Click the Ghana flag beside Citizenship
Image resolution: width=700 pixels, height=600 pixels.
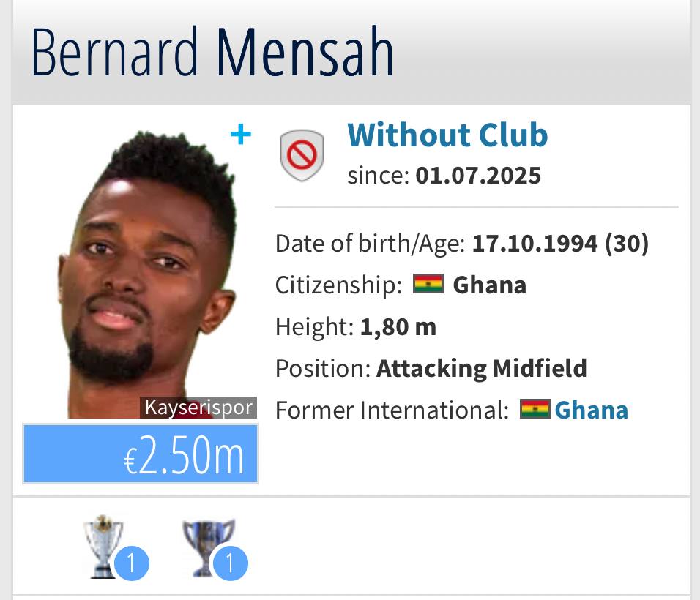point(428,285)
